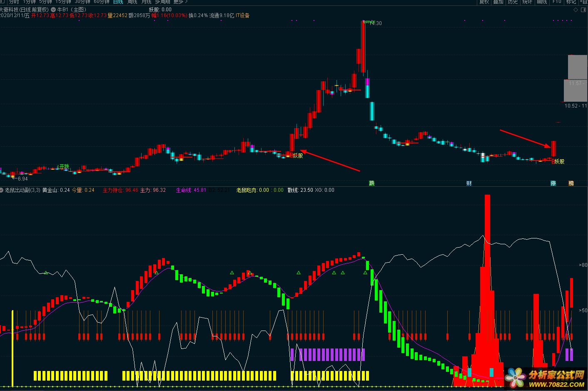
Task: Click the 标记 mark button
Action: pos(571,2)
